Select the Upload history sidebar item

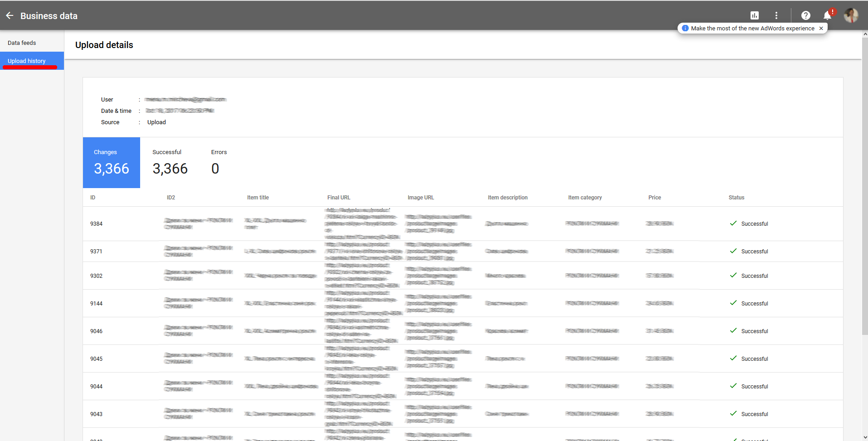(26, 60)
